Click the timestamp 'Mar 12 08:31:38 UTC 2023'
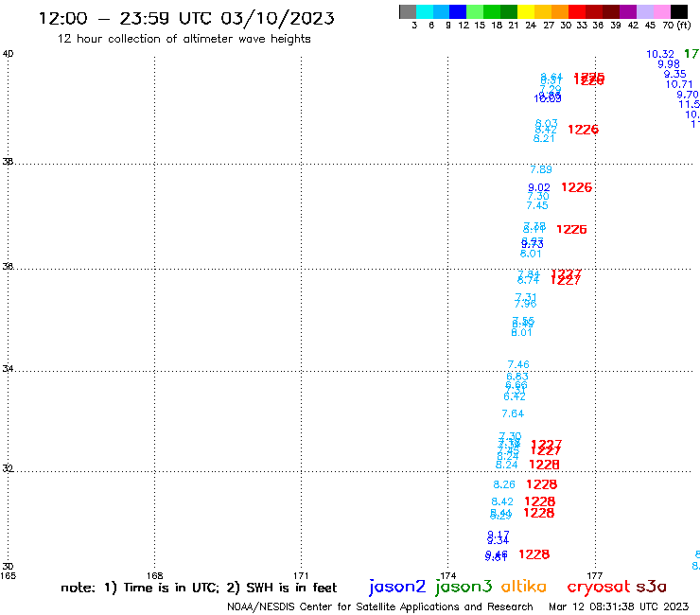The image size is (700, 615). 619,606
